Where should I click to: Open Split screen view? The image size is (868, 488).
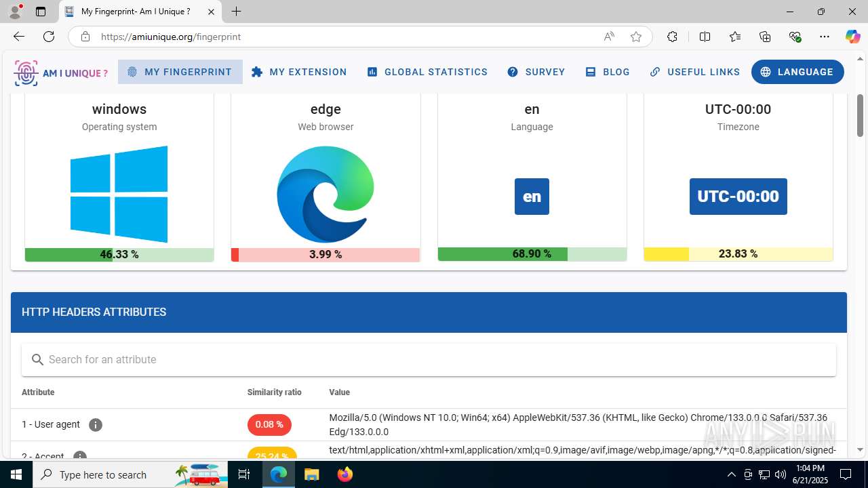(x=705, y=37)
